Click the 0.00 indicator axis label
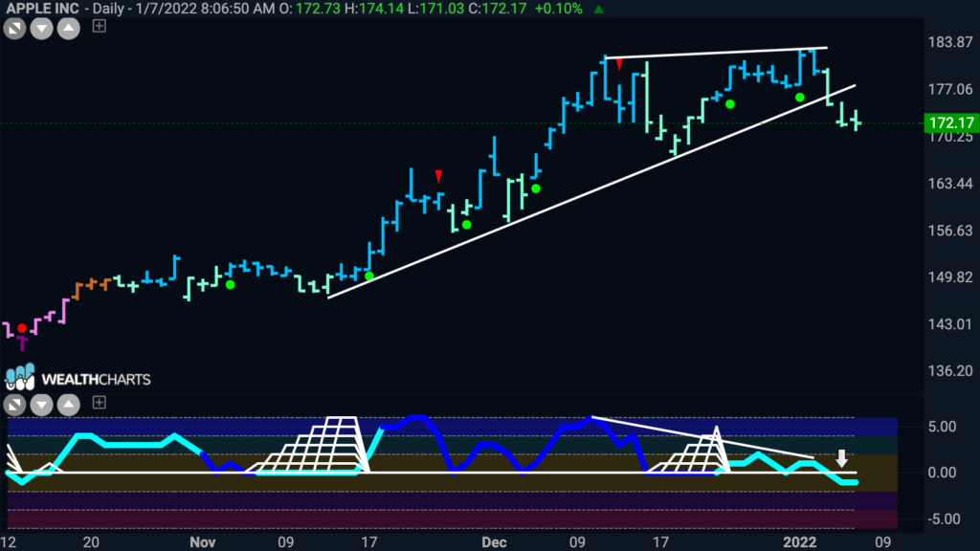The width and height of the screenshot is (980, 551). click(943, 473)
